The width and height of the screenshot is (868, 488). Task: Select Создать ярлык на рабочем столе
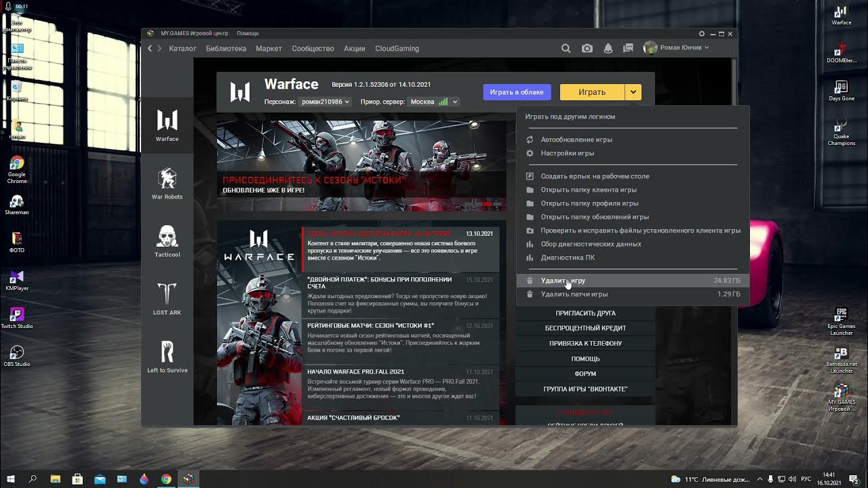pos(632,176)
